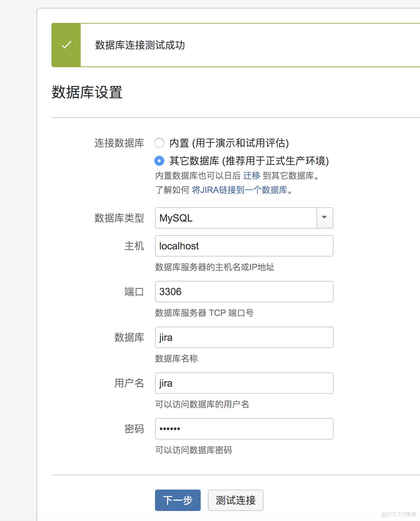Click the 测试连接 test connection button
Image resolution: width=420 pixels, height=521 pixels.
(236, 500)
